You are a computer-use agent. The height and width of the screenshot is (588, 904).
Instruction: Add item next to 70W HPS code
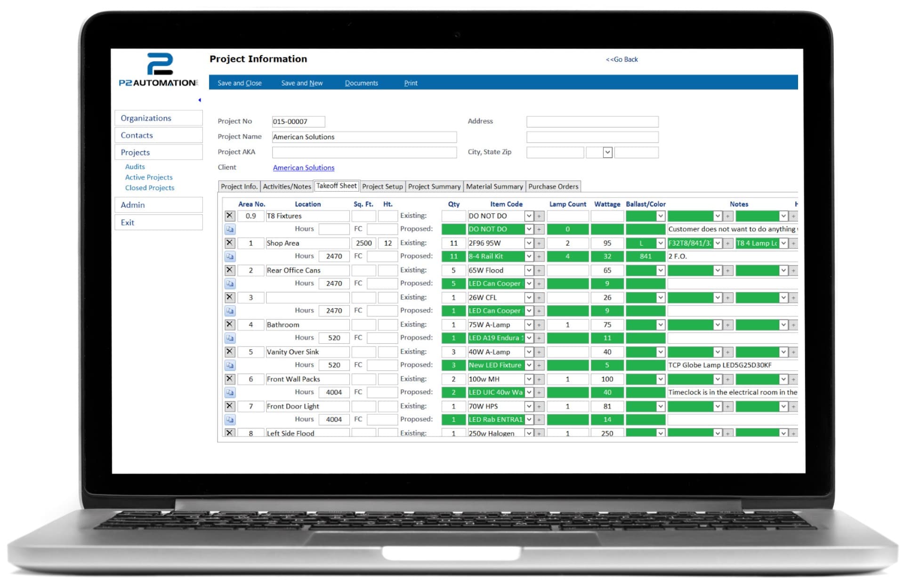[540, 406]
